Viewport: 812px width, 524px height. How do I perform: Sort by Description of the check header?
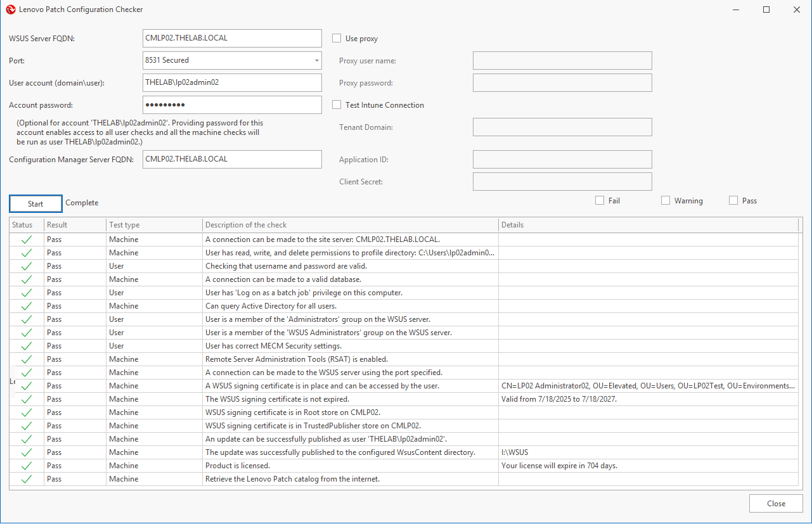351,225
